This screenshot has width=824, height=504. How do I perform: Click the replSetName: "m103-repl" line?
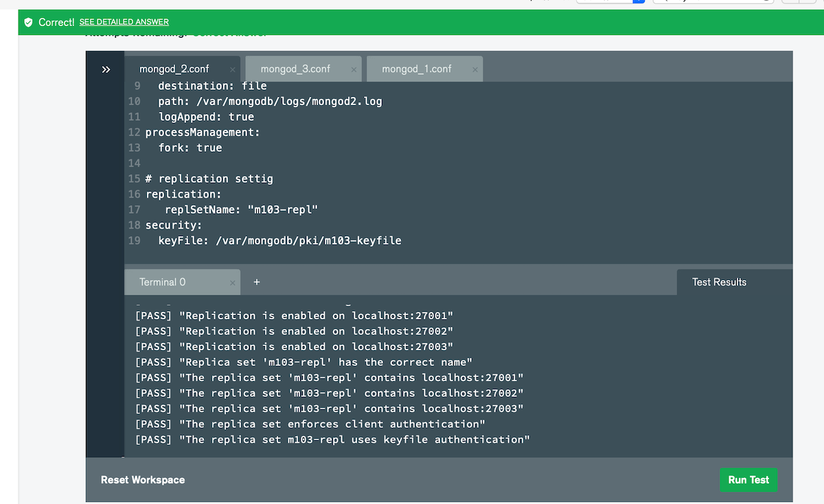242,209
